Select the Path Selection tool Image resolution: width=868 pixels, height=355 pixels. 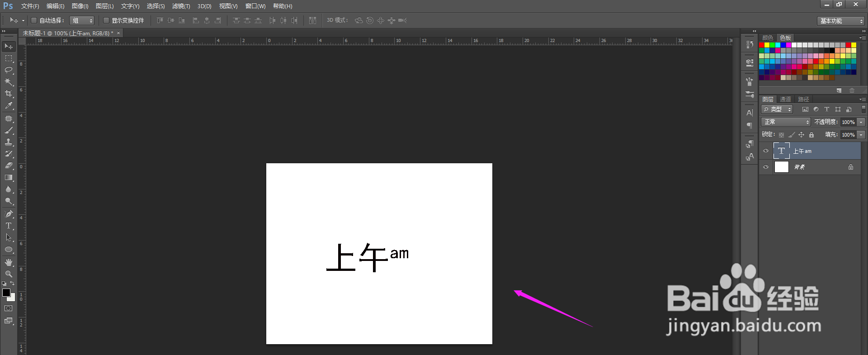(x=9, y=237)
